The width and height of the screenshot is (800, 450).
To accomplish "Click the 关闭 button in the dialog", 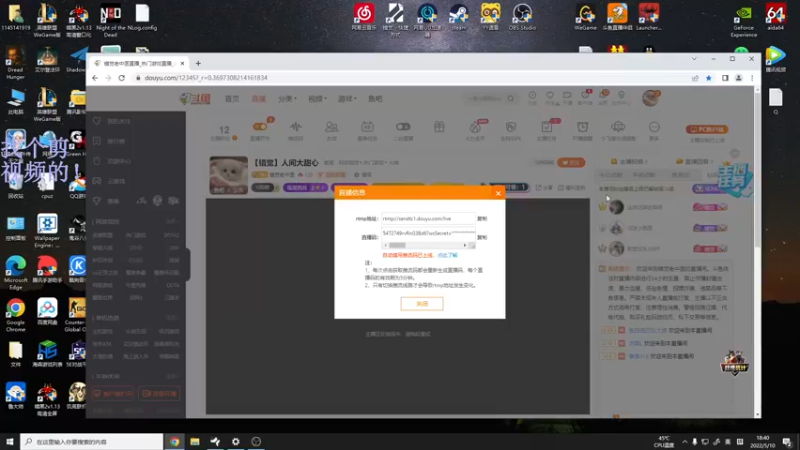I will pos(422,304).
